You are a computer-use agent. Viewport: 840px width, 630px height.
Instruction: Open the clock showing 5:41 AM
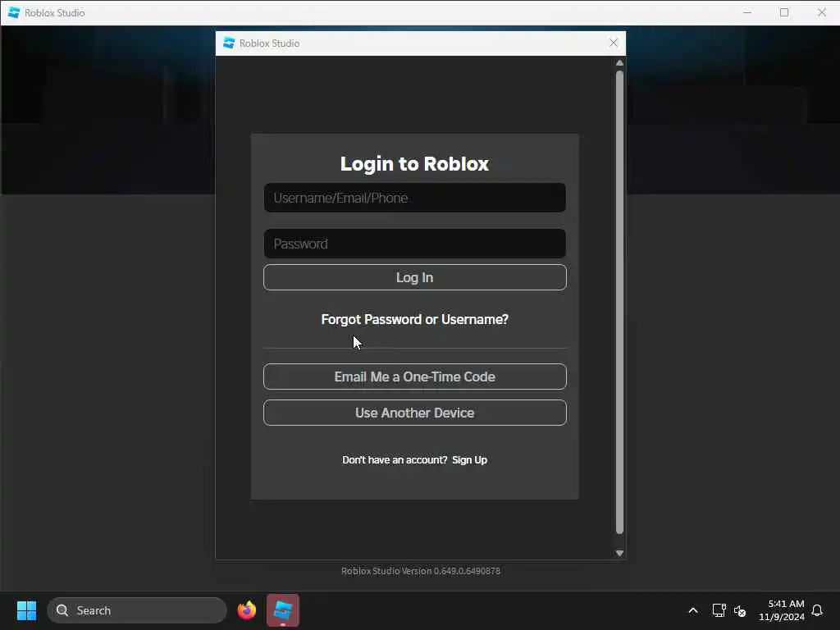782,610
